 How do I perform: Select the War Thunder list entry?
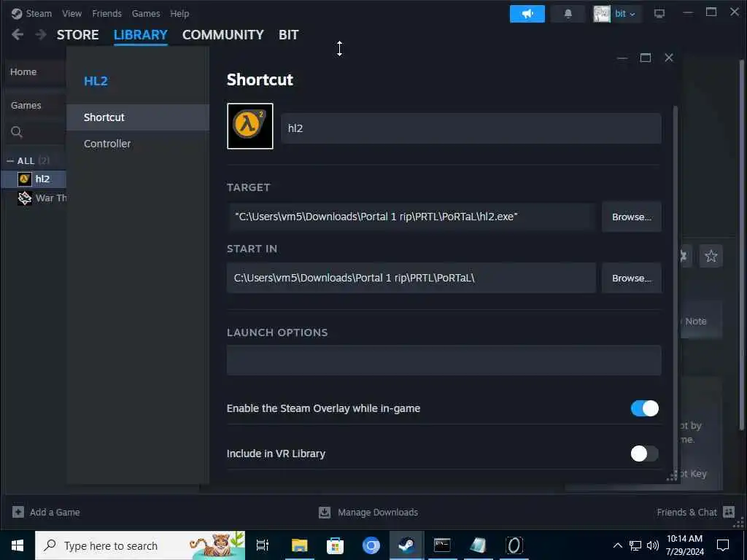[x=51, y=198]
